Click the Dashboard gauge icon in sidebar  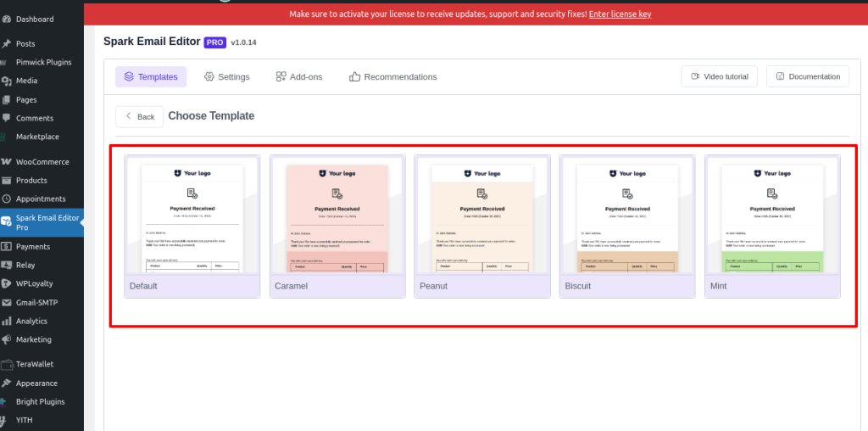coord(6,19)
